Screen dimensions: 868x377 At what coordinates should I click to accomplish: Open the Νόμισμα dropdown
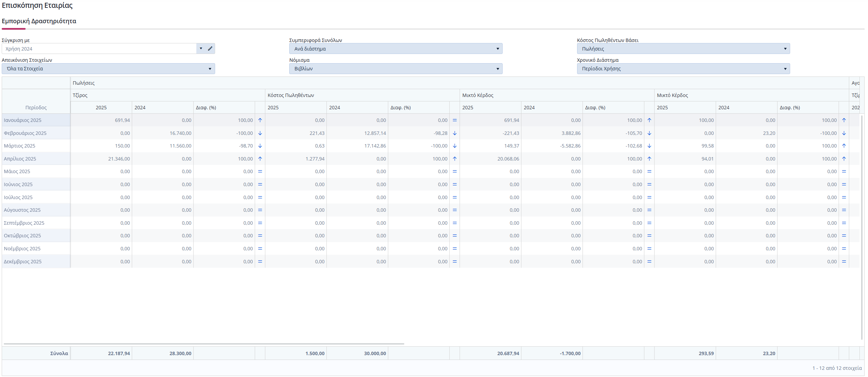396,69
